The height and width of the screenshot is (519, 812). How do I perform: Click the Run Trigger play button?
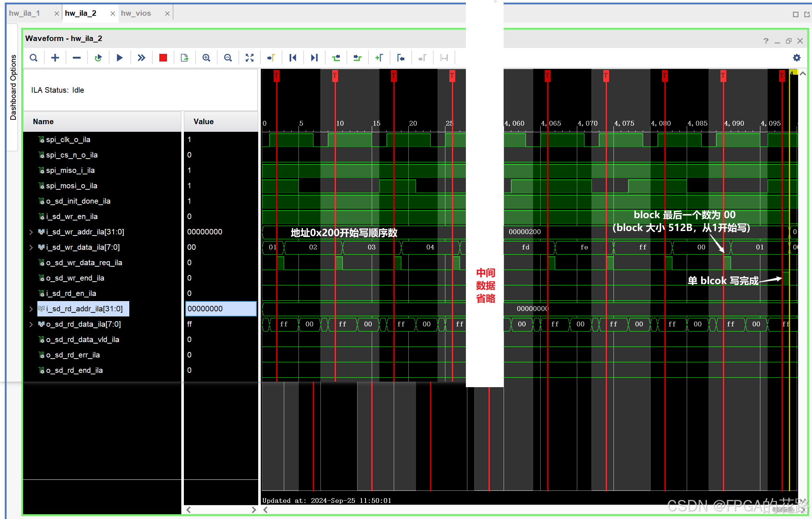click(x=119, y=58)
